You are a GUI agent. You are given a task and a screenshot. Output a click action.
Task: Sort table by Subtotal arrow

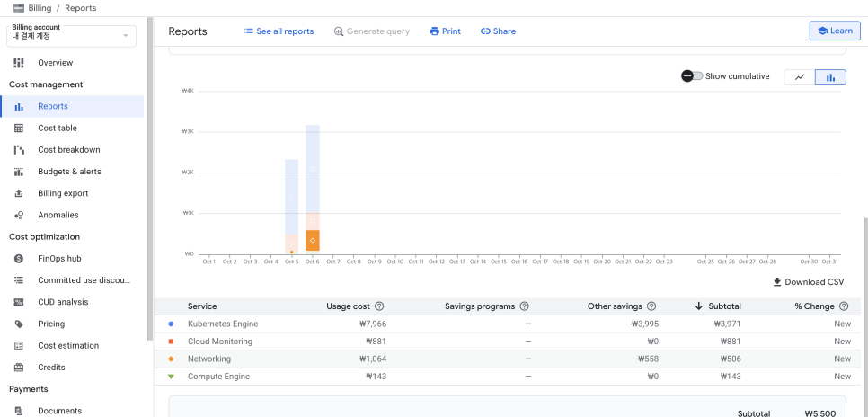click(698, 306)
